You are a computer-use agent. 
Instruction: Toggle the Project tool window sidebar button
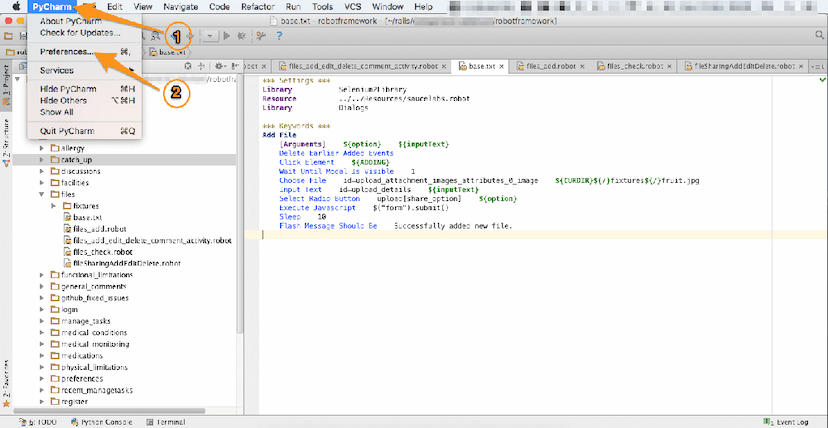coord(6,87)
